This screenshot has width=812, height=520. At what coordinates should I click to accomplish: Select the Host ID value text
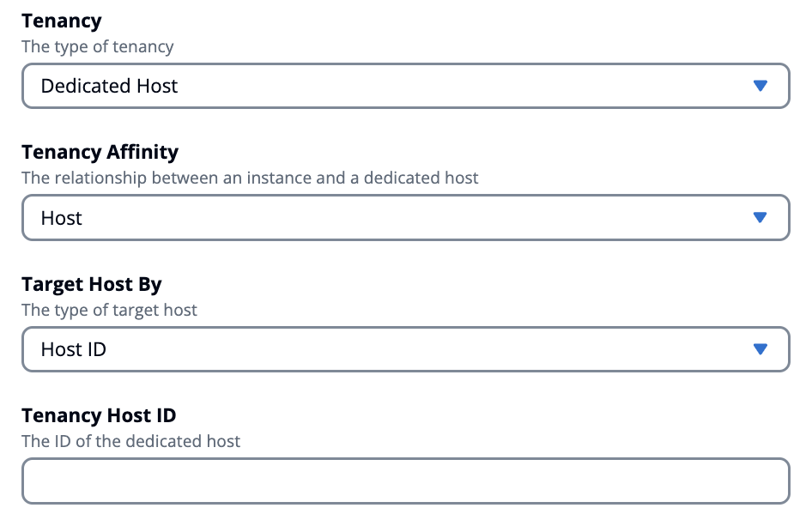(72, 349)
